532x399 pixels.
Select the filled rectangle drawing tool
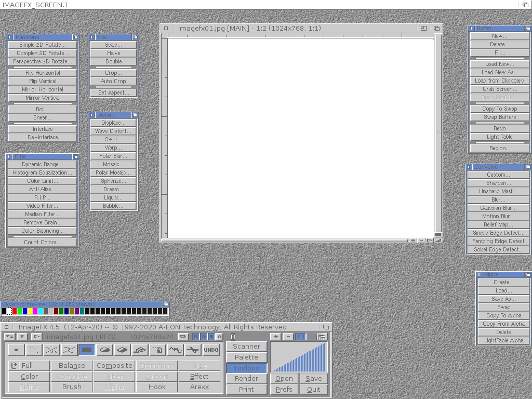87,350
